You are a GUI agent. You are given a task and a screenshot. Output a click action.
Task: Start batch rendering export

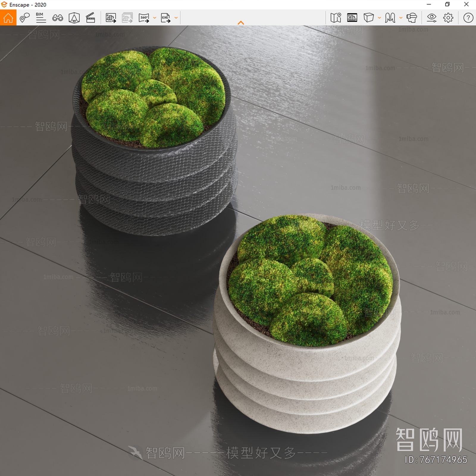(x=127, y=18)
